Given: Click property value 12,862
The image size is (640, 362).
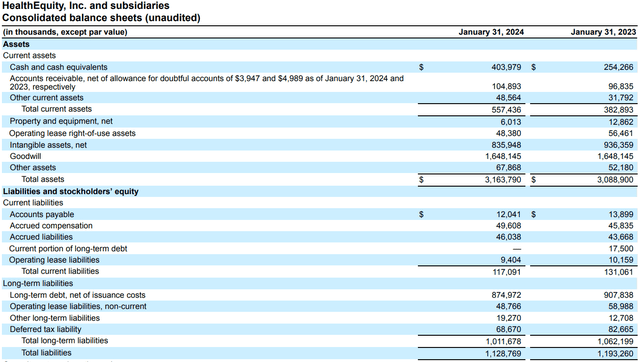Looking at the screenshot, I should (621, 122).
